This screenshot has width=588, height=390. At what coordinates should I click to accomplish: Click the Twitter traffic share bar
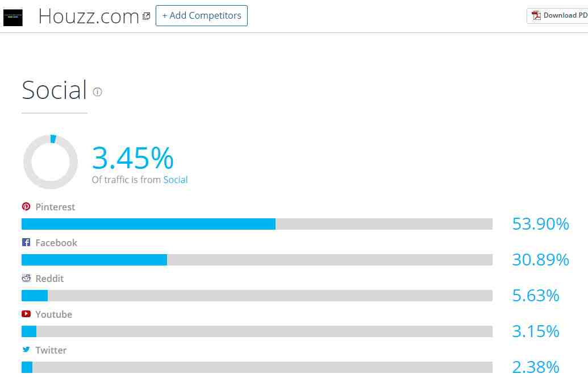257,367
